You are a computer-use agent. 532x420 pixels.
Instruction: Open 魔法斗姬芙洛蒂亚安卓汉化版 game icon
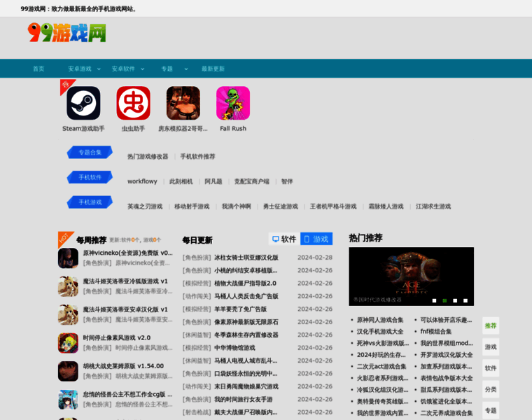coord(68,314)
